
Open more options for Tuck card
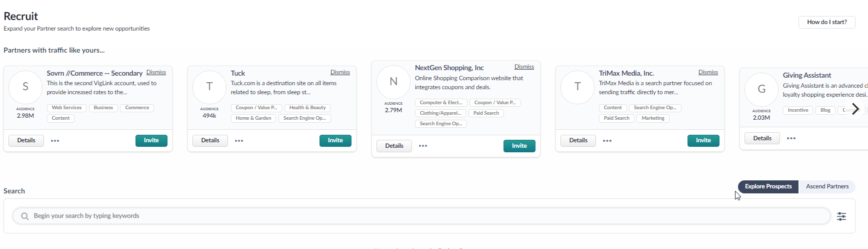point(239,141)
